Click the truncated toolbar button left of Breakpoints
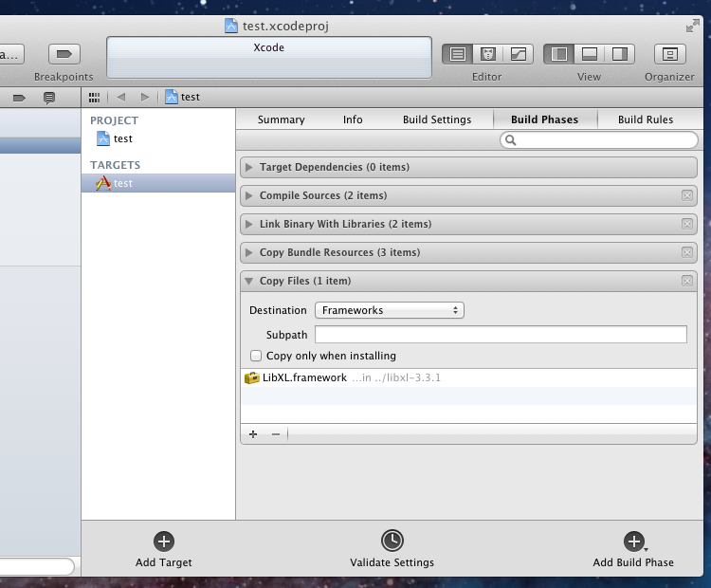Image resolution: width=711 pixels, height=588 pixels. pyautogui.click(x=11, y=54)
